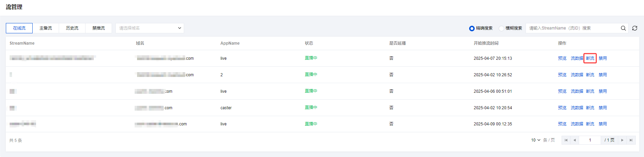Image resolution: width=644 pixels, height=157 pixels.
Task: Switch to 历史流 tab
Action: (72, 28)
